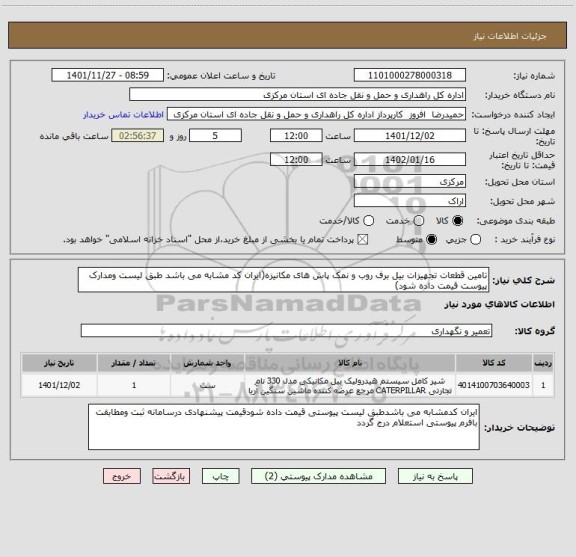Click the نام کالا column header
The width and height of the screenshot is (576, 557).
point(350,363)
